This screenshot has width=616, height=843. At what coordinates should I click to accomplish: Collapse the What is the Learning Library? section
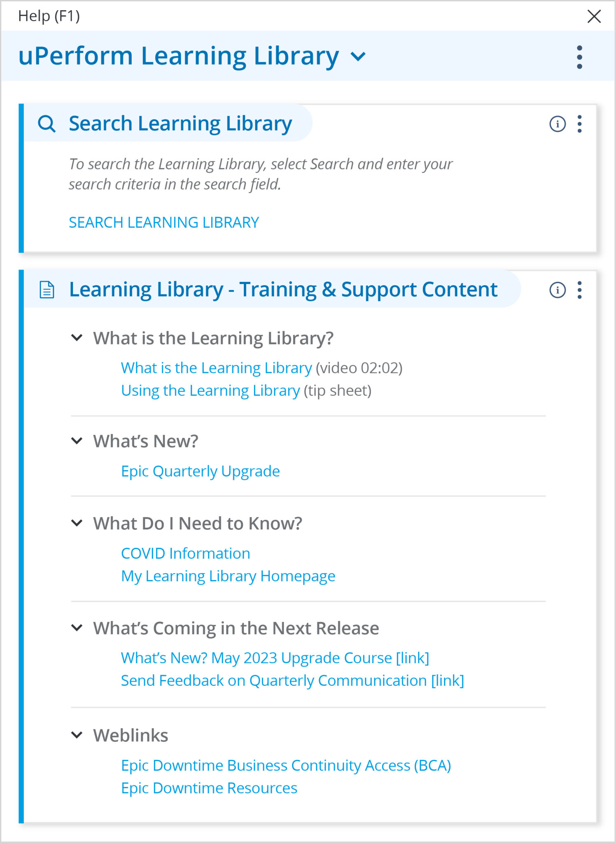pyautogui.click(x=77, y=338)
